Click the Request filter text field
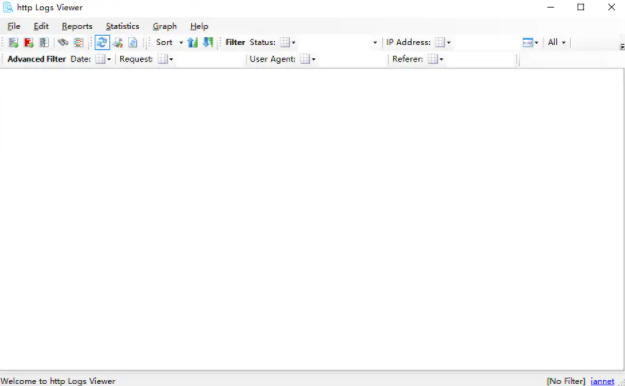 (210, 59)
